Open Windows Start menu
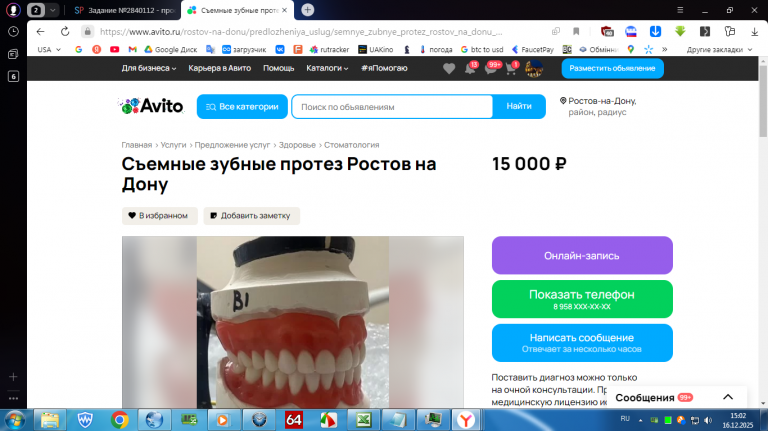This screenshot has height=431, width=768. (x=14, y=420)
